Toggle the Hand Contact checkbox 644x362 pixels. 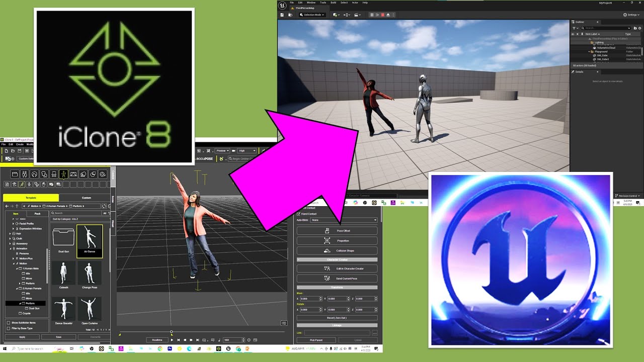[298, 214]
